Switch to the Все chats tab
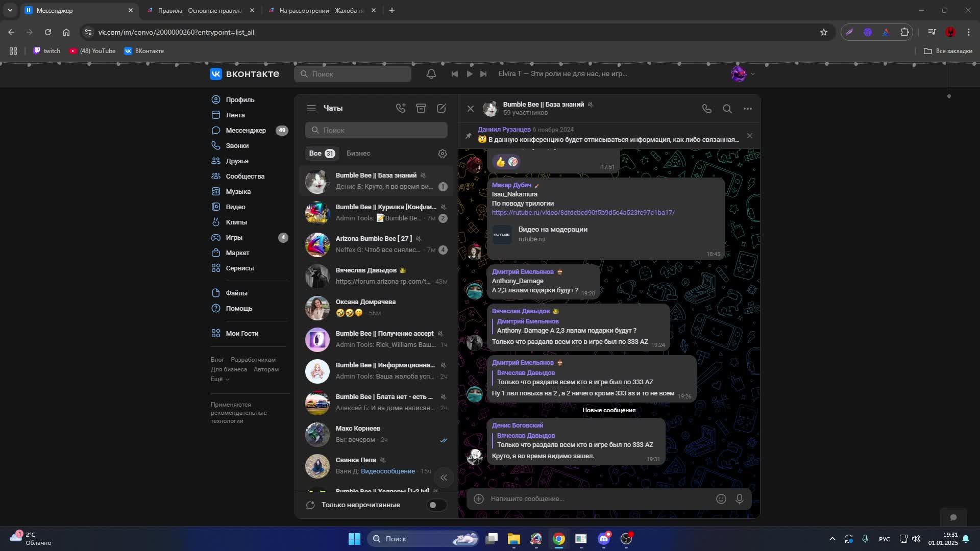 (x=322, y=154)
